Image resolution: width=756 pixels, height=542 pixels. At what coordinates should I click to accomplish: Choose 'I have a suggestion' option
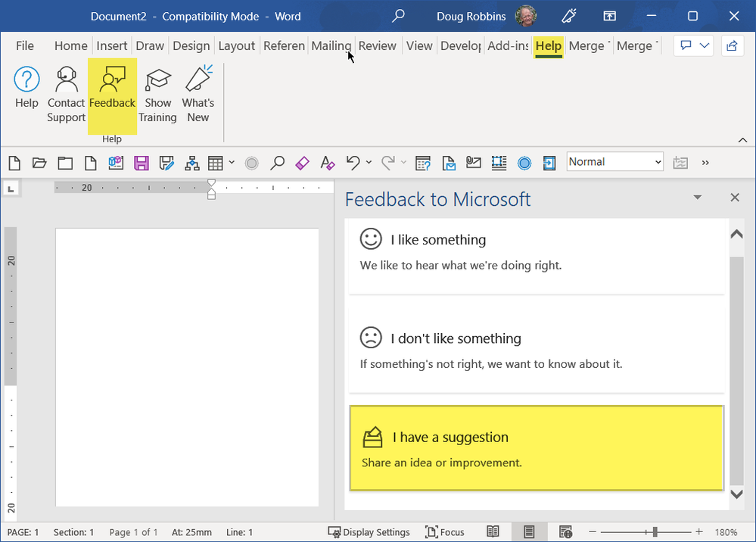click(537, 448)
